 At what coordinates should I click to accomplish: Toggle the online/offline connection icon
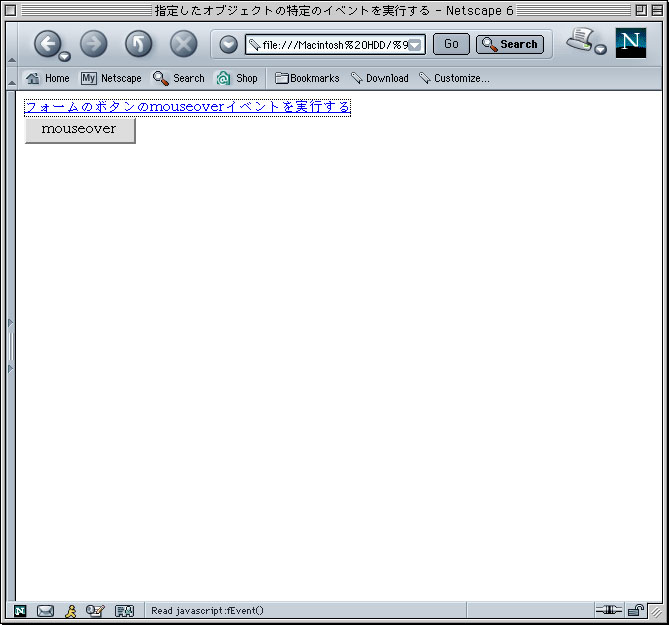608,610
